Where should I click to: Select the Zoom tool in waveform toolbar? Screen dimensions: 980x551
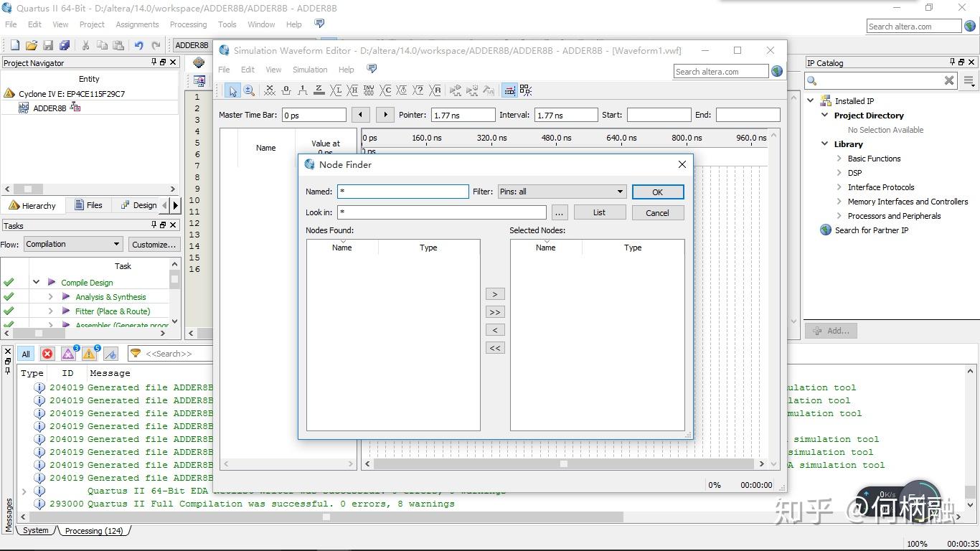[x=249, y=90]
